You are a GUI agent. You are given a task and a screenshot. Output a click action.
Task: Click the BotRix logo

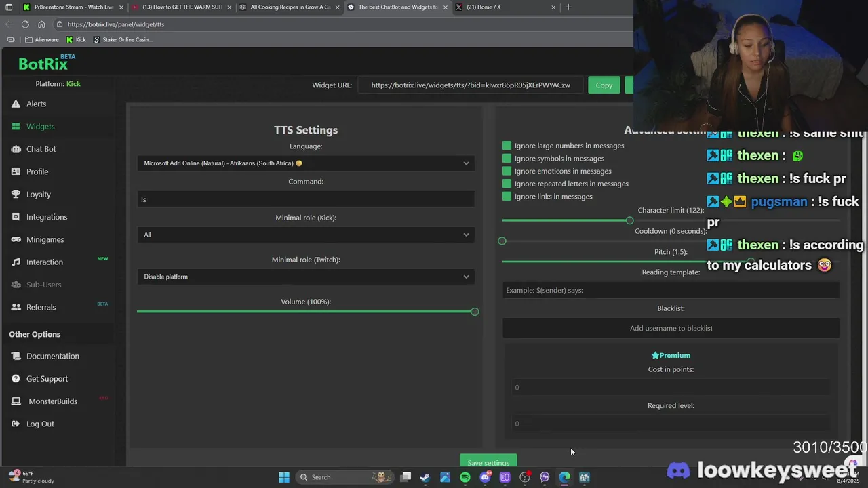coord(45,64)
